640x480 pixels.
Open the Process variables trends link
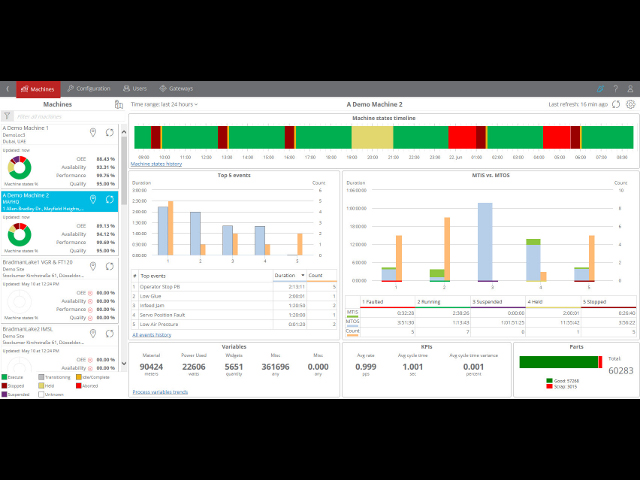160,391
